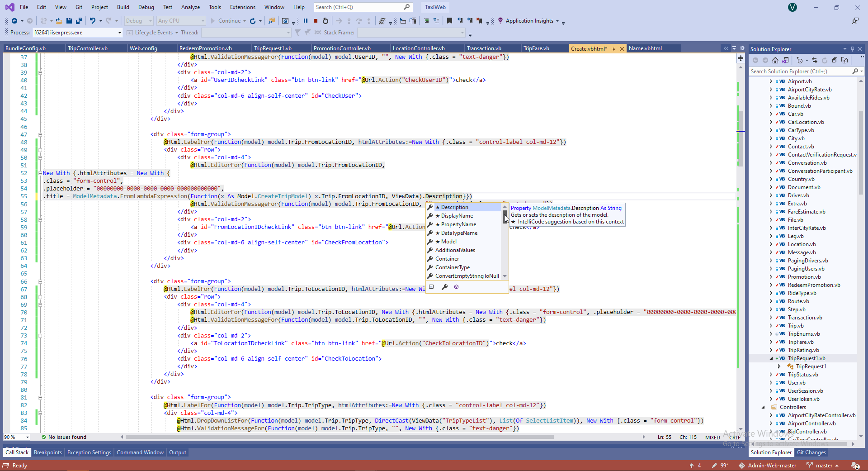Toggle pin on Create.vbhtml tab

click(x=613, y=48)
